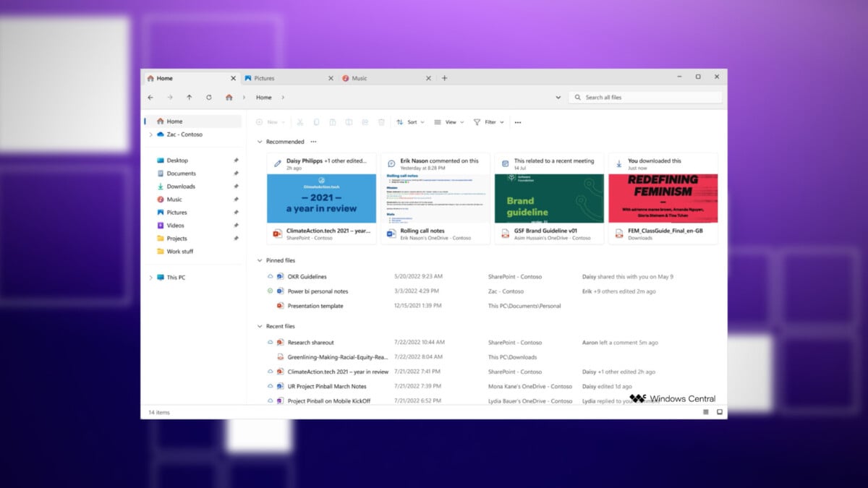Image resolution: width=868 pixels, height=488 pixels.
Task: Open Recommended section ellipsis options
Action: (x=313, y=142)
